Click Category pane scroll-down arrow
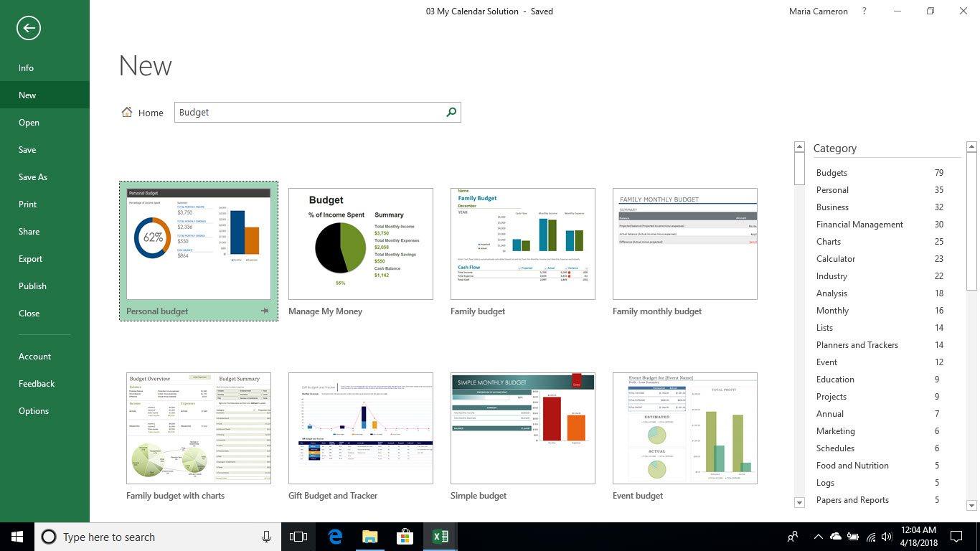980x551 pixels. (x=971, y=506)
